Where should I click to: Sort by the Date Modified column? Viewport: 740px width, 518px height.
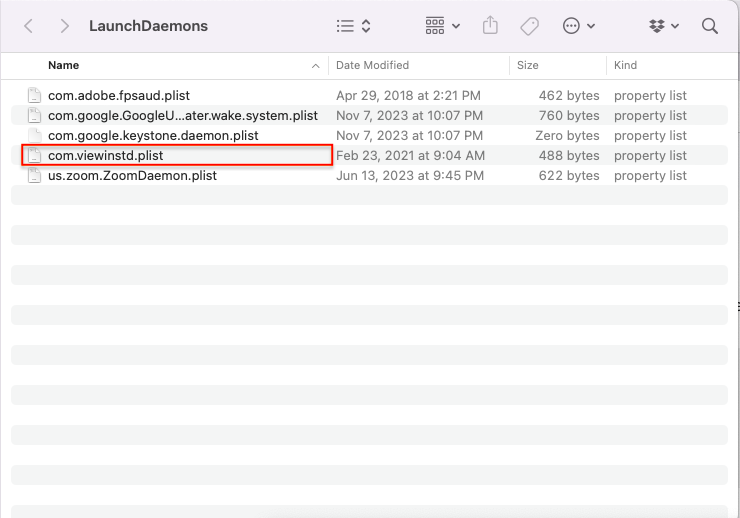tap(372, 65)
